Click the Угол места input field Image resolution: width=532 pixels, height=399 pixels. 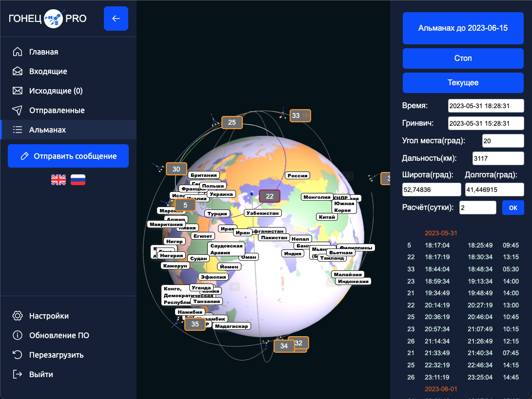tap(502, 141)
